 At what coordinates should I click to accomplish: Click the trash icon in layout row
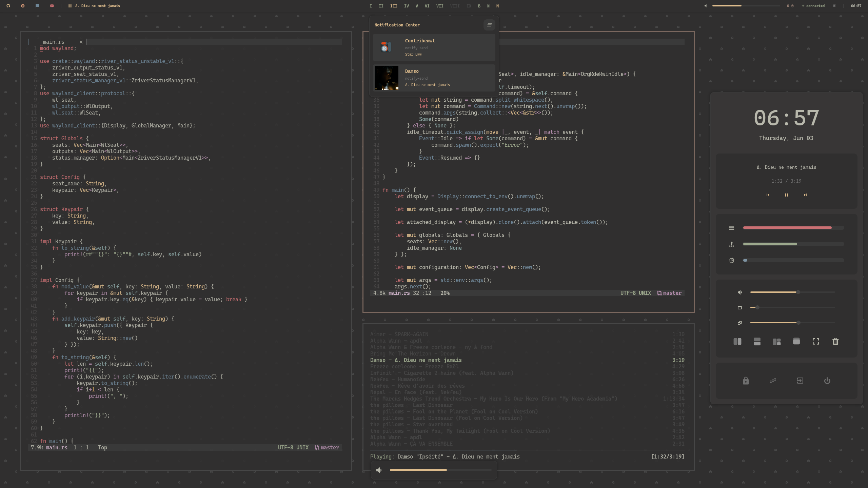pos(835,341)
